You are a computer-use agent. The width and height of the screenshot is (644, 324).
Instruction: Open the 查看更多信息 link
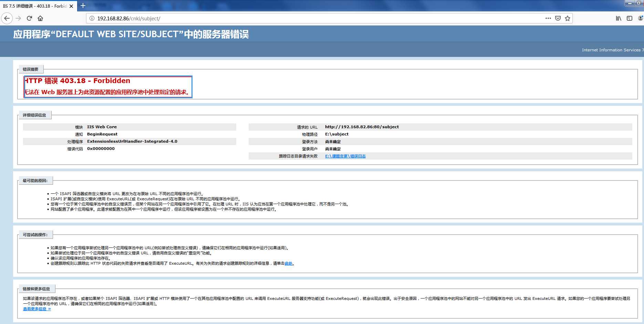tap(37, 309)
